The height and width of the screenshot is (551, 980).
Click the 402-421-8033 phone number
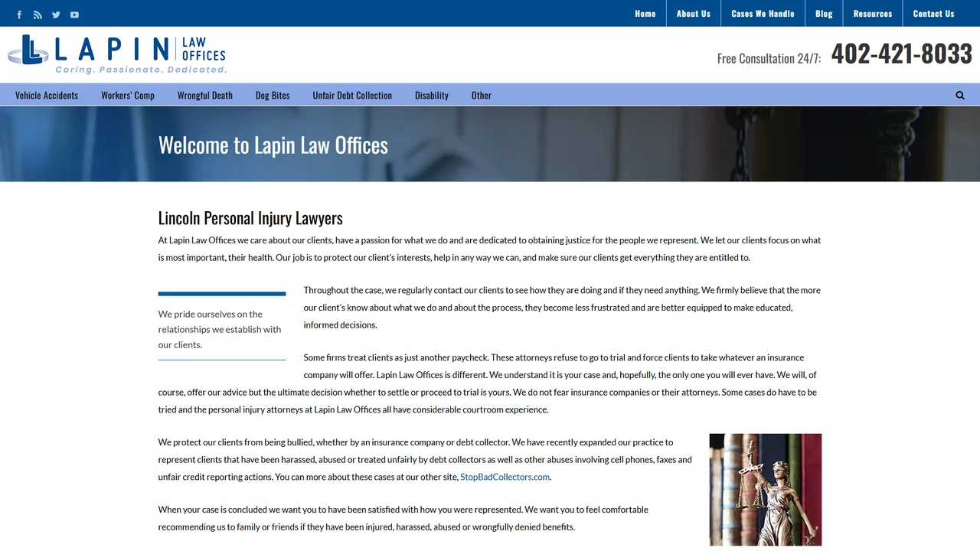pyautogui.click(x=902, y=54)
